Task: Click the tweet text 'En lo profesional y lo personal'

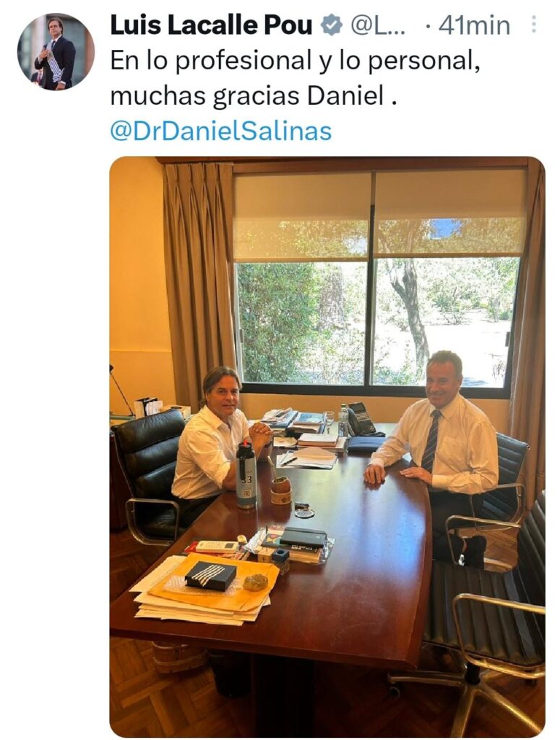Action: click(x=295, y=61)
